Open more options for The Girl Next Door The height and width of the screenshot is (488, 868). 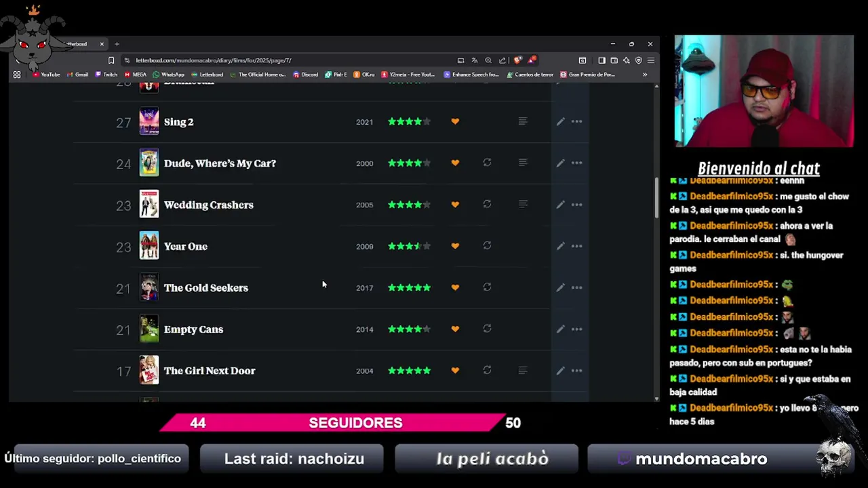[576, 371]
